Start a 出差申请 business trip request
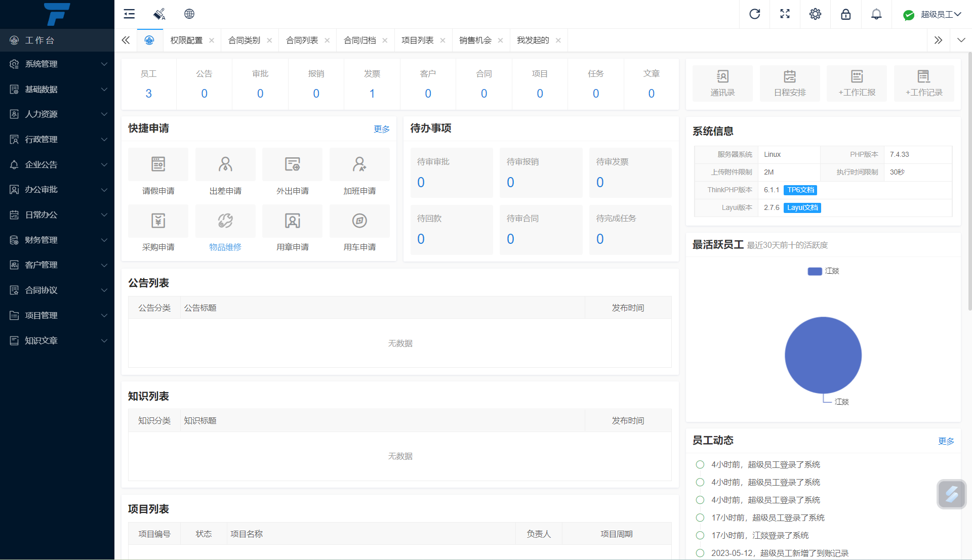 coord(225,173)
